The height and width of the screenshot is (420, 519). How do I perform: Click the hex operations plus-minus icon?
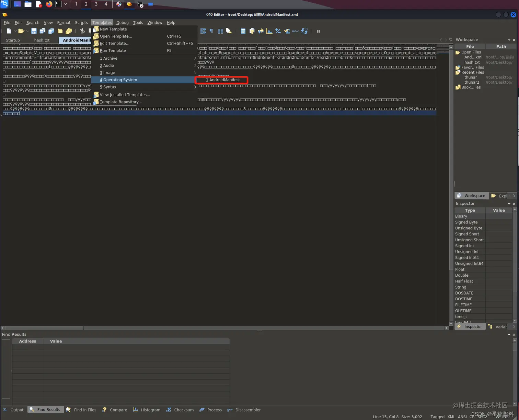coord(278,31)
